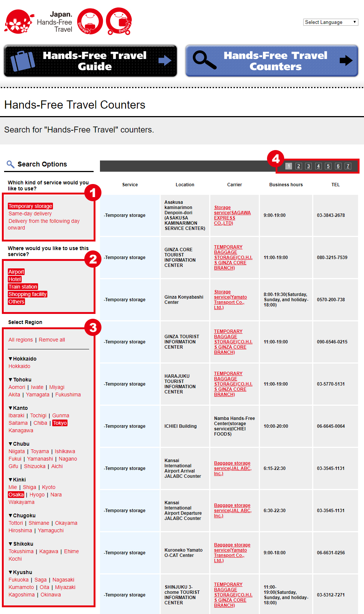Toggle Delivery from the following day onward
The width and height of the screenshot is (364, 614).
pyautogui.click(x=44, y=224)
